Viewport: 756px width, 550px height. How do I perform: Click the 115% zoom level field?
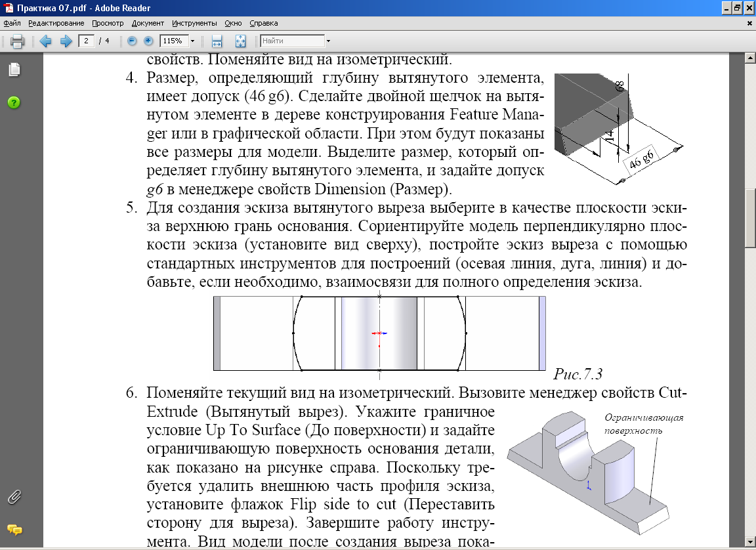tap(173, 41)
